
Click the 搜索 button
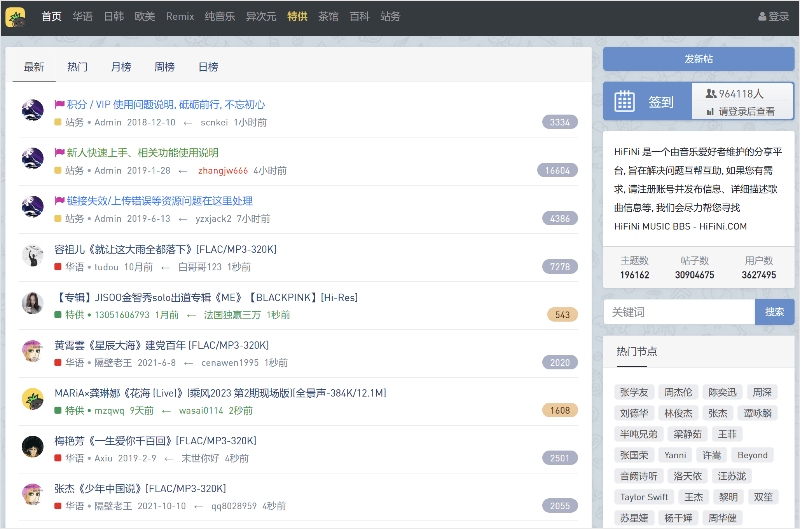tap(774, 312)
